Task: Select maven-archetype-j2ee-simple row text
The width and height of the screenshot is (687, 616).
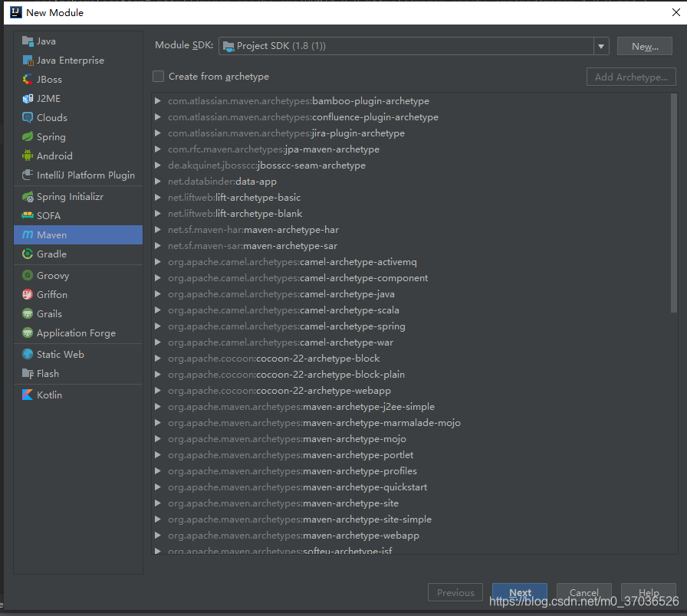Action: click(301, 407)
